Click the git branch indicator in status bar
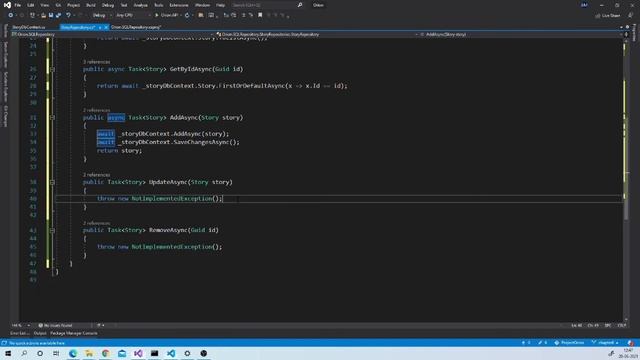This screenshot has width=640, height=360. click(x=605, y=342)
